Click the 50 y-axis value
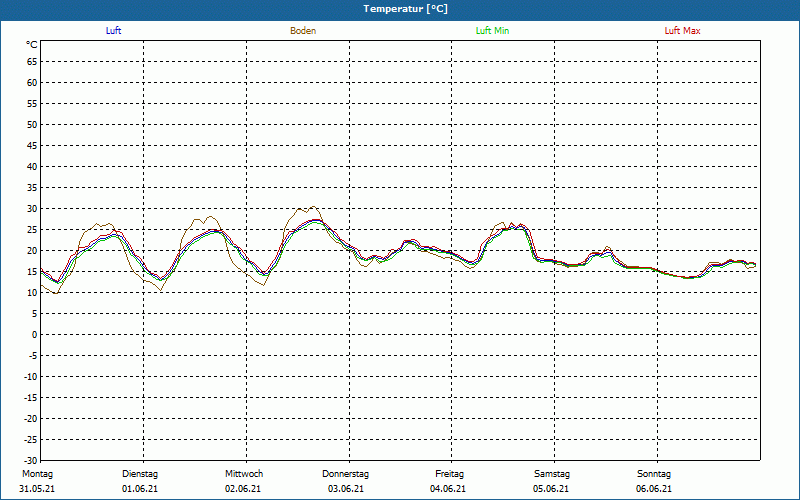Viewport: 800px width, 500px height. pyautogui.click(x=32, y=124)
